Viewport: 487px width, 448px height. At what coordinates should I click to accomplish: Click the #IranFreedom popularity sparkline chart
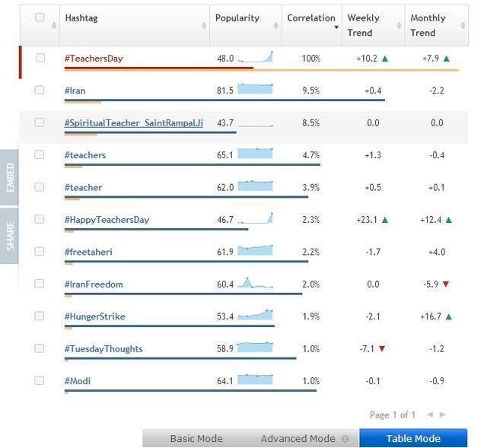pos(255,284)
